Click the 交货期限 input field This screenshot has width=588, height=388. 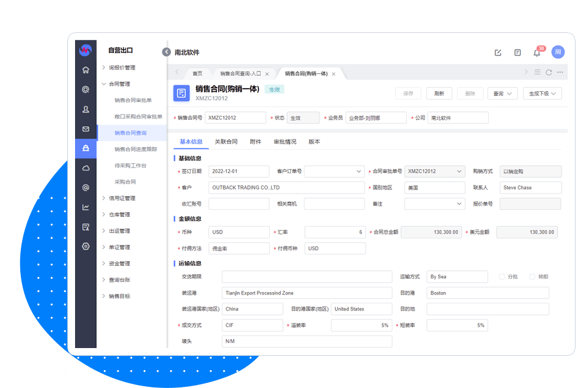click(307, 277)
